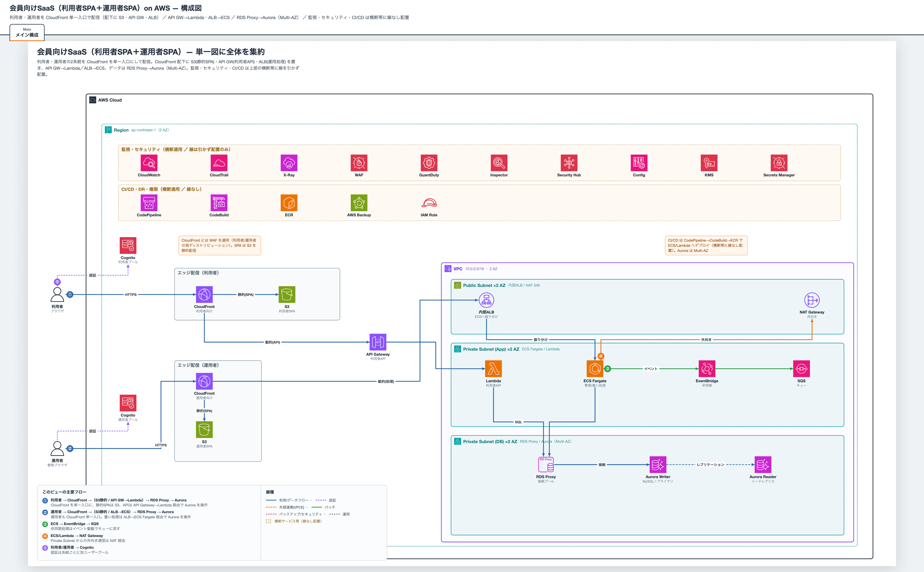Click the AWS Backup icon
The height and width of the screenshot is (572, 924).
pos(359,203)
